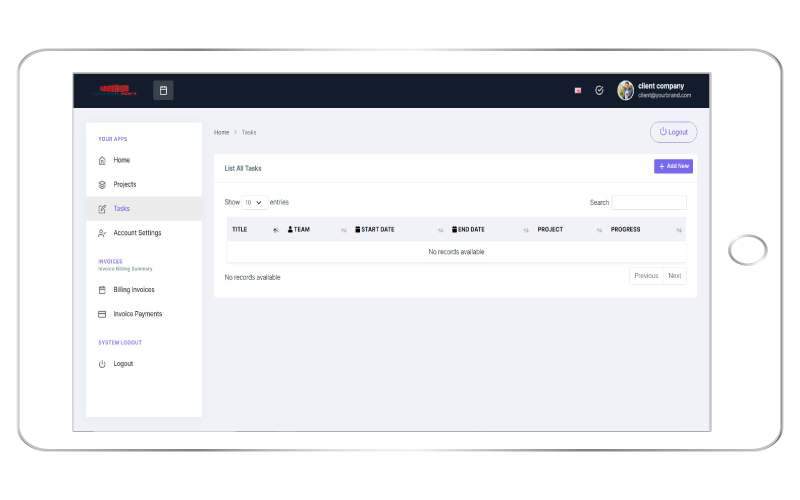Sort the table by Title column
This screenshot has height=500, width=800.
[x=240, y=230]
